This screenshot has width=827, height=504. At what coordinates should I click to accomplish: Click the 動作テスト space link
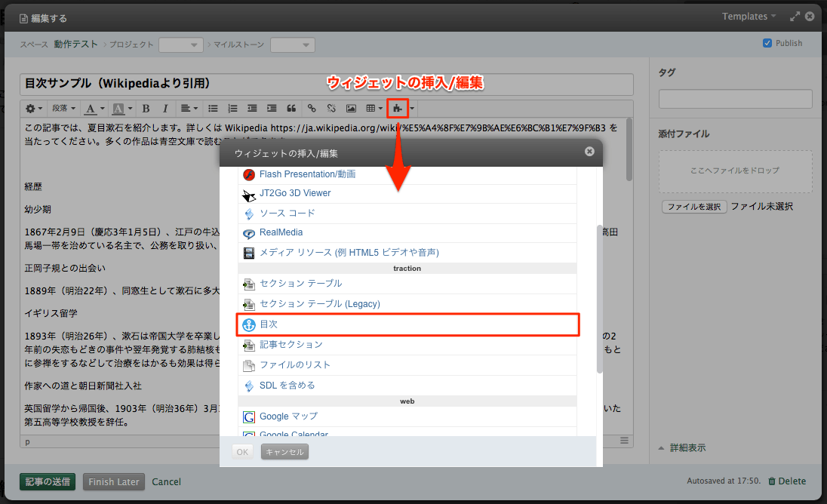(x=76, y=45)
